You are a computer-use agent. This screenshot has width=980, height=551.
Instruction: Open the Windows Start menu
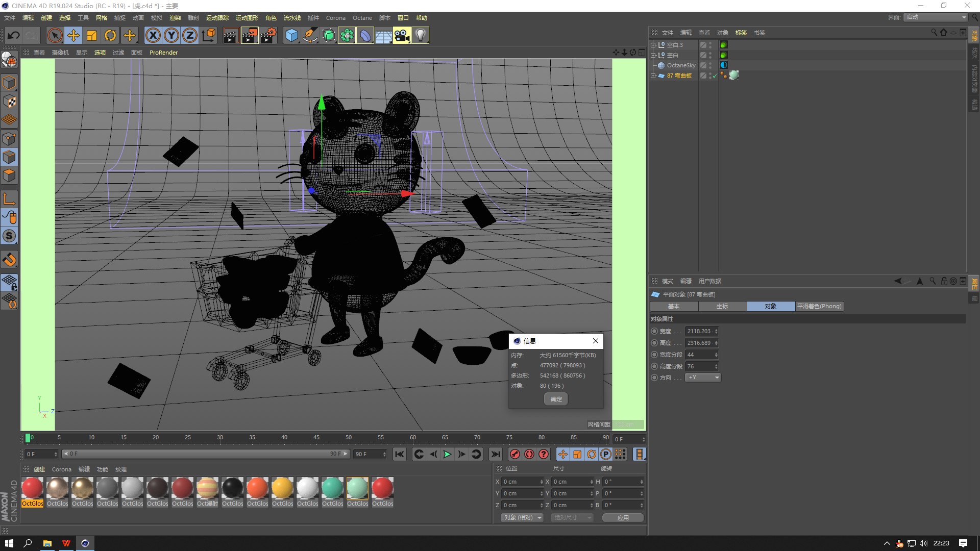[x=9, y=543]
